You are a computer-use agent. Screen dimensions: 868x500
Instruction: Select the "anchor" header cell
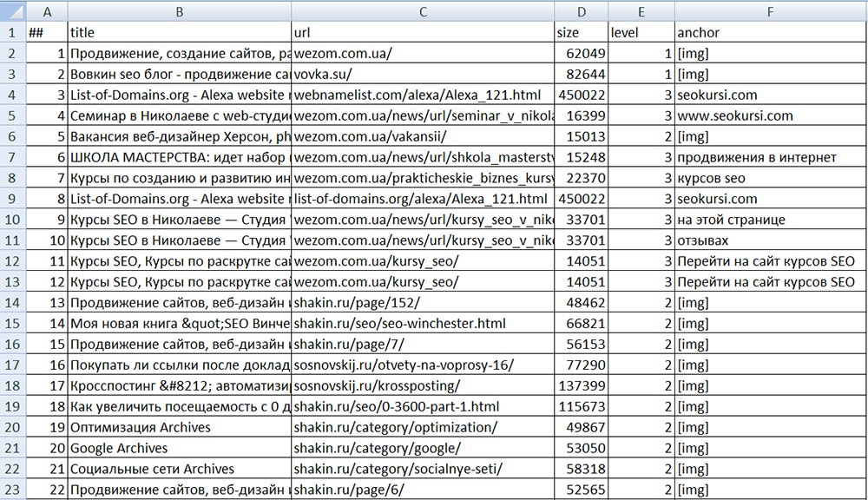coord(770,32)
